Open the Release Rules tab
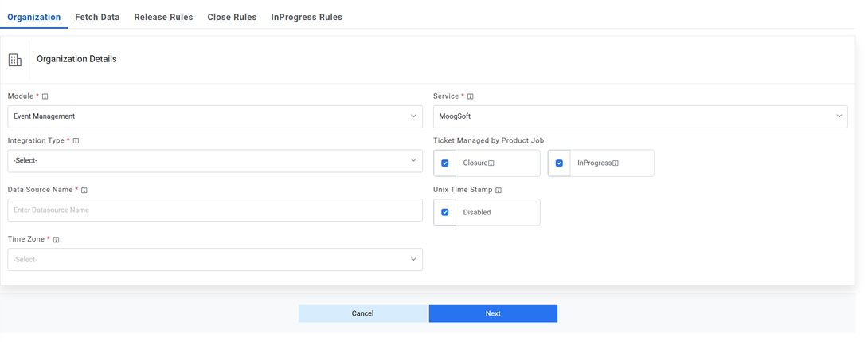The width and height of the screenshot is (868, 342). click(x=163, y=17)
